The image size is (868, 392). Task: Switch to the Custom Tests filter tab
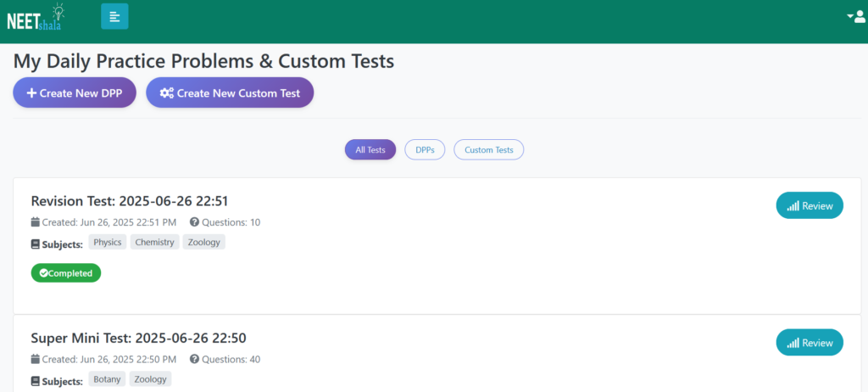tap(489, 149)
